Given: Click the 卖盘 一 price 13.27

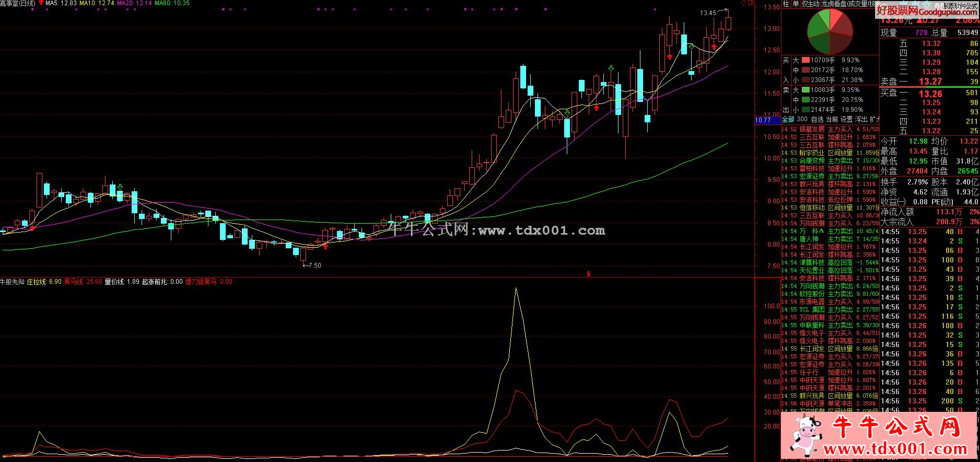Looking at the screenshot, I should click(x=930, y=81).
